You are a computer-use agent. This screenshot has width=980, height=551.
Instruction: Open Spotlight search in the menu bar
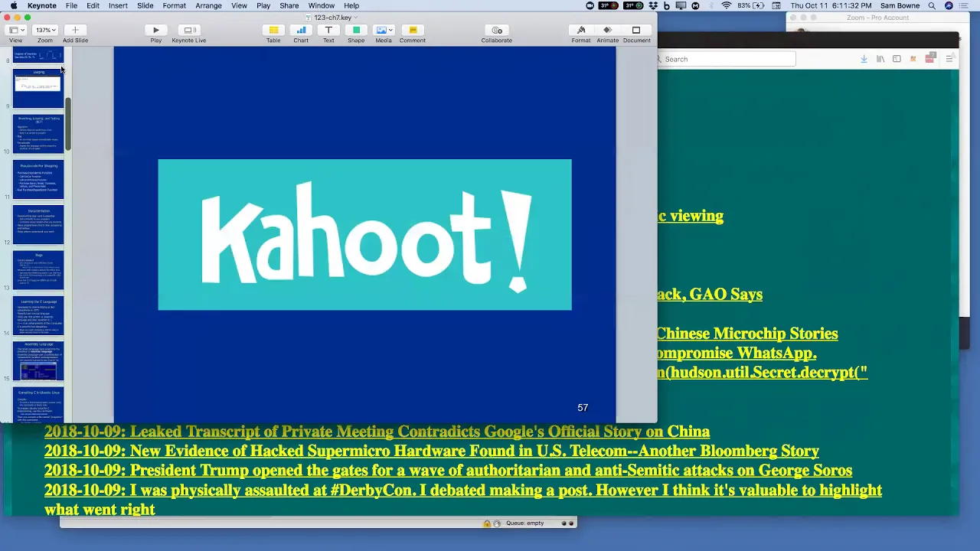(932, 5)
